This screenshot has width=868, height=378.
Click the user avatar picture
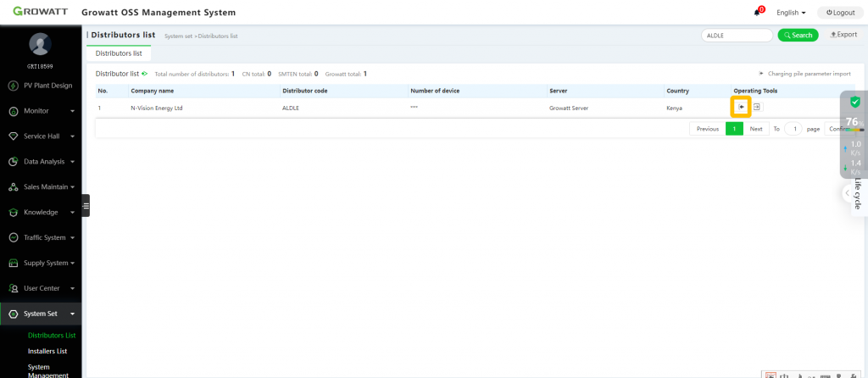(x=40, y=44)
